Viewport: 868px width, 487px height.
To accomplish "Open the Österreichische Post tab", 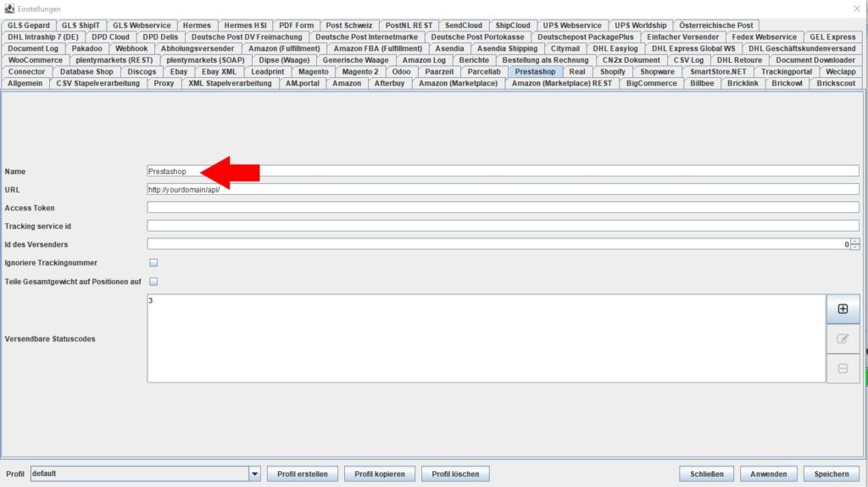I will click(715, 25).
